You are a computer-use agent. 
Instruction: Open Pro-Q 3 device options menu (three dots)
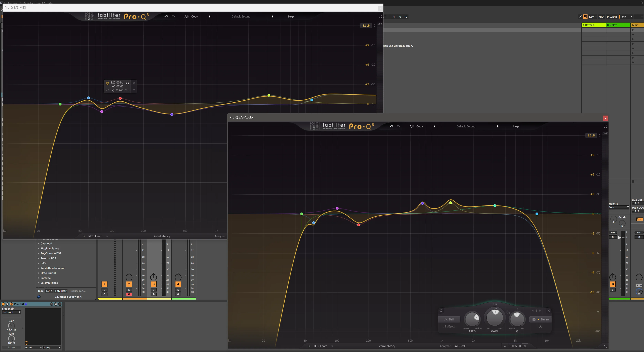(60, 304)
